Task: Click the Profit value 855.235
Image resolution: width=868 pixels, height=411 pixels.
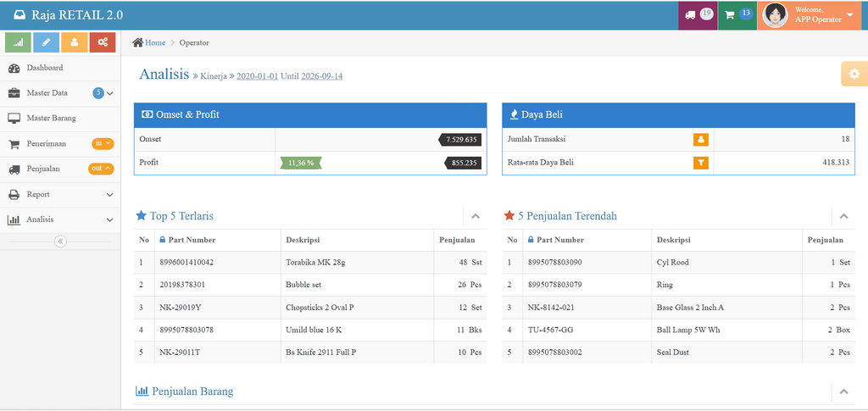Action: 464,164
